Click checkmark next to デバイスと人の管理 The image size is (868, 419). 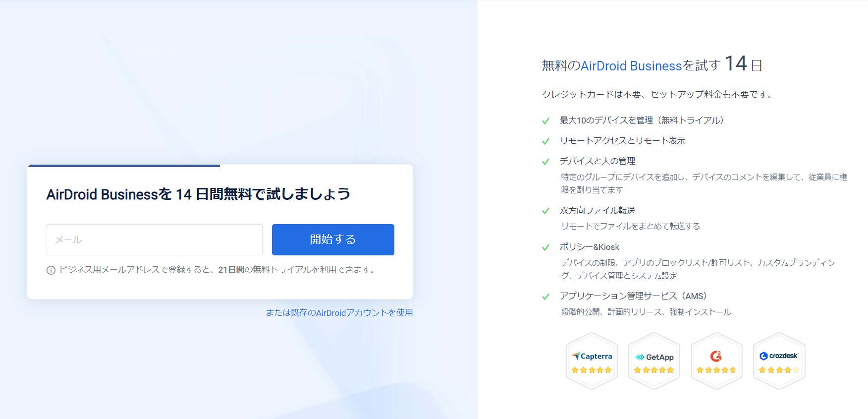(x=546, y=162)
